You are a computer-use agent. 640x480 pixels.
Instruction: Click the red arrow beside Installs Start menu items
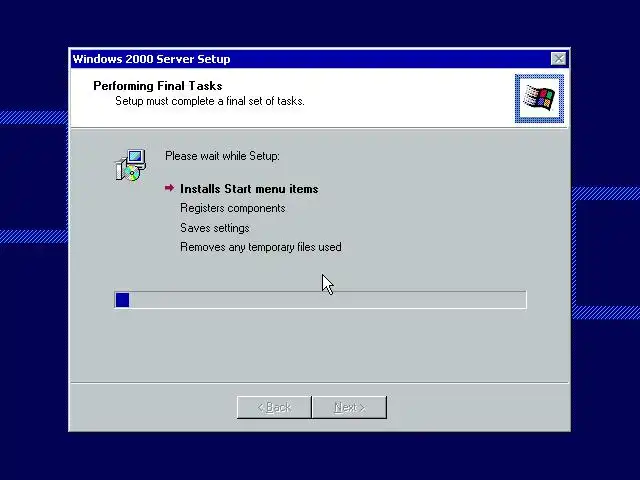169,188
